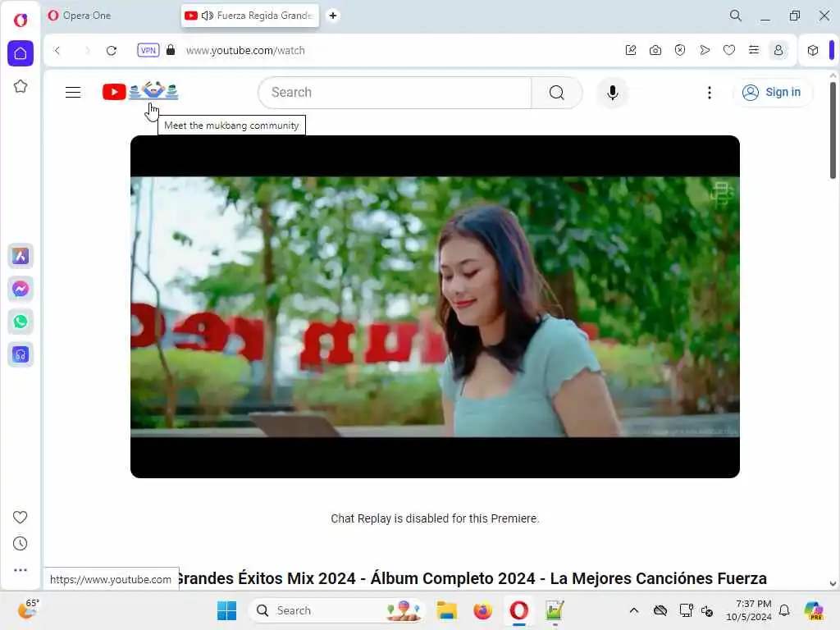Screen dimensions: 840x630
Task: Switch to the Opera One tab
Action: pos(112,16)
